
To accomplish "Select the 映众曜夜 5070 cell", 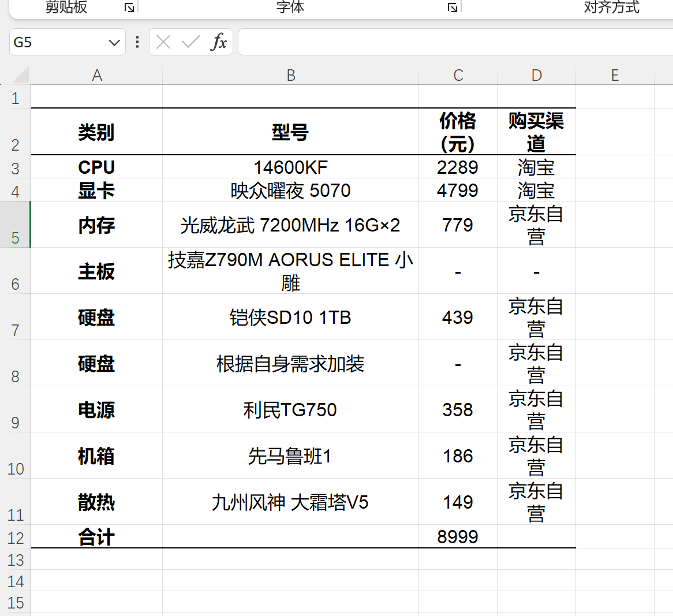I will click(x=290, y=190).
